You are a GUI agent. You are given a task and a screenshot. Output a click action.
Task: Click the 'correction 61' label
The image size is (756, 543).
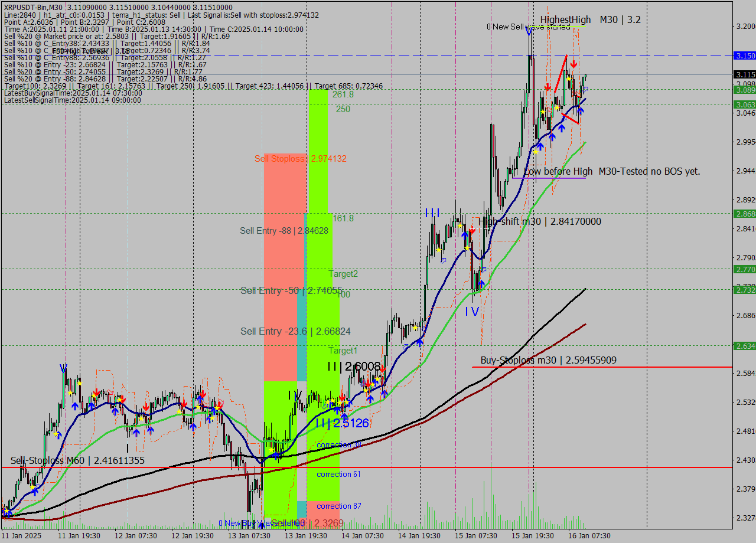tap(338, 474)
